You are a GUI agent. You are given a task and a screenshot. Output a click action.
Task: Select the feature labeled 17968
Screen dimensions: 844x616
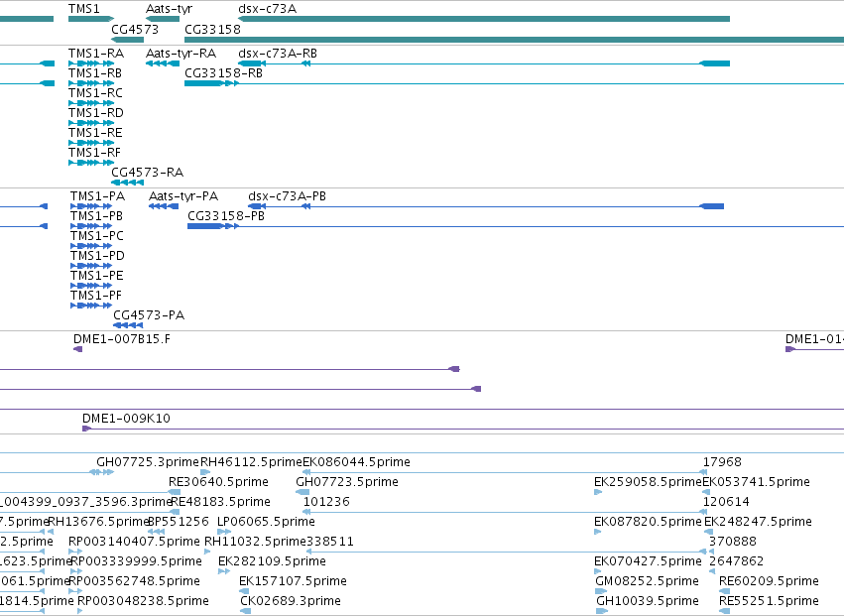(x=722, y=462)
